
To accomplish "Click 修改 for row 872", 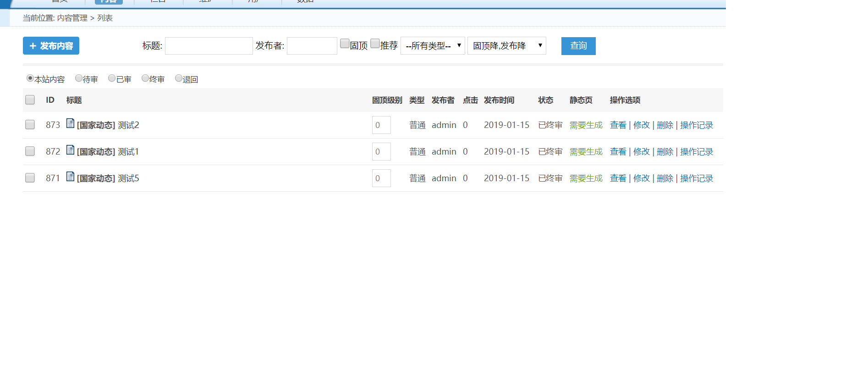I will tap(642, 152).
